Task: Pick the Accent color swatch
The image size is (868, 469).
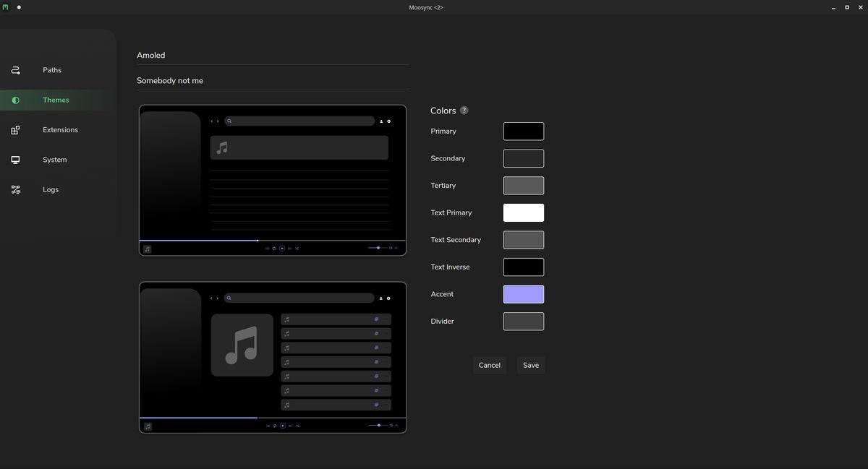Action: (524, 294)
